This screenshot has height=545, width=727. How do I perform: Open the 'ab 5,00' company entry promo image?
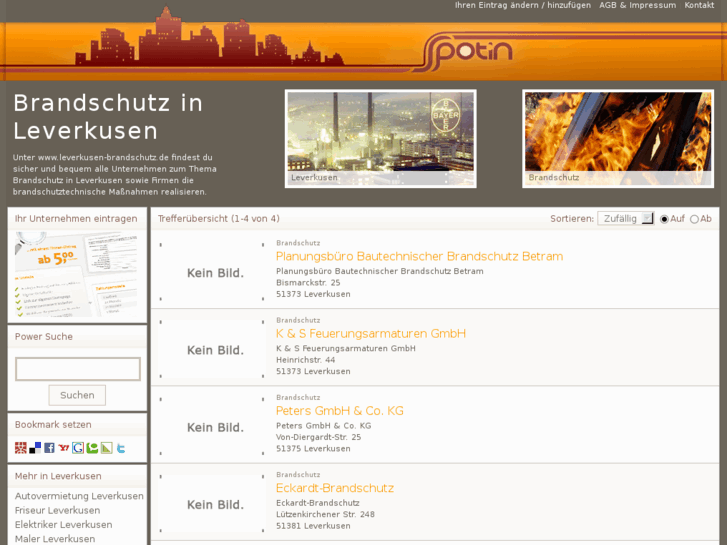coord(77,274)
